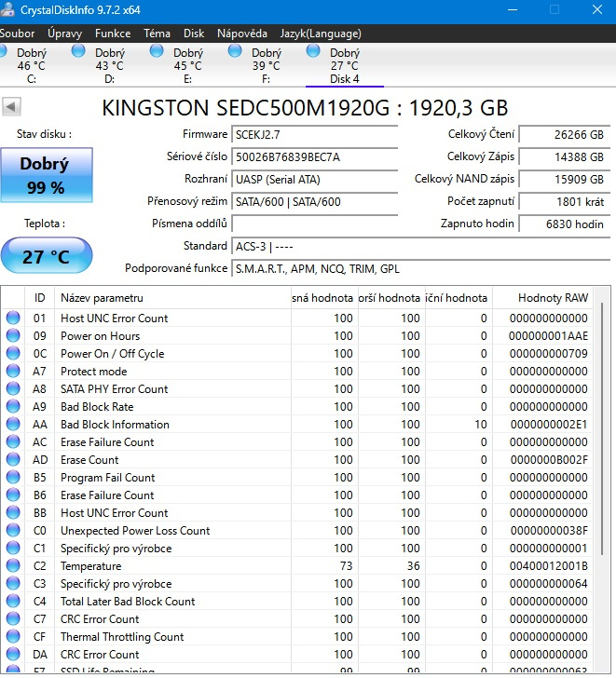Click status orb of ID 01 row

[x=13, y=318]
